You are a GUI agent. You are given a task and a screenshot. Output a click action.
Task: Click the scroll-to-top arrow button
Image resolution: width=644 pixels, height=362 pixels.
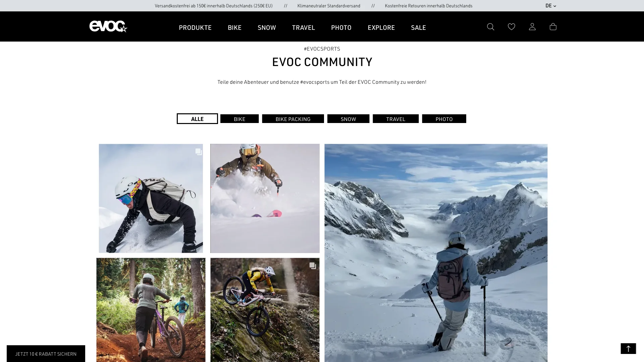click(628, 349)
